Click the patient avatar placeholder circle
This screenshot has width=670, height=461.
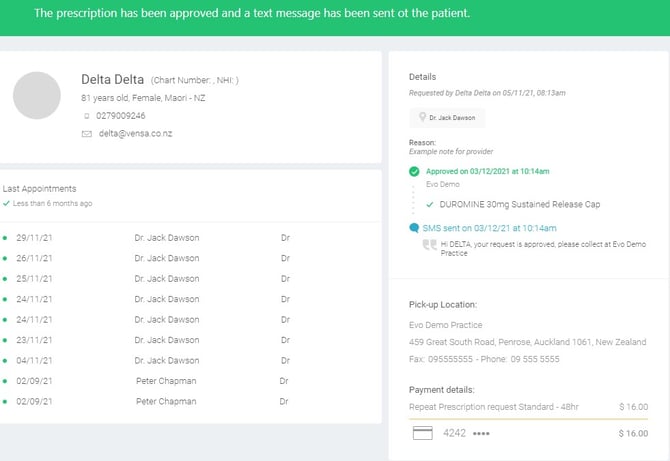tap(37, 95)
